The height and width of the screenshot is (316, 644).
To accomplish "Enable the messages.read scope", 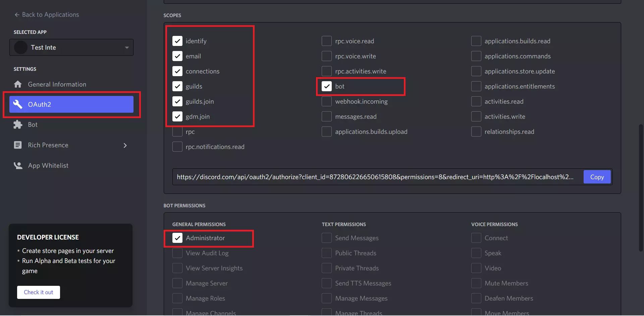I will point(327,116).
